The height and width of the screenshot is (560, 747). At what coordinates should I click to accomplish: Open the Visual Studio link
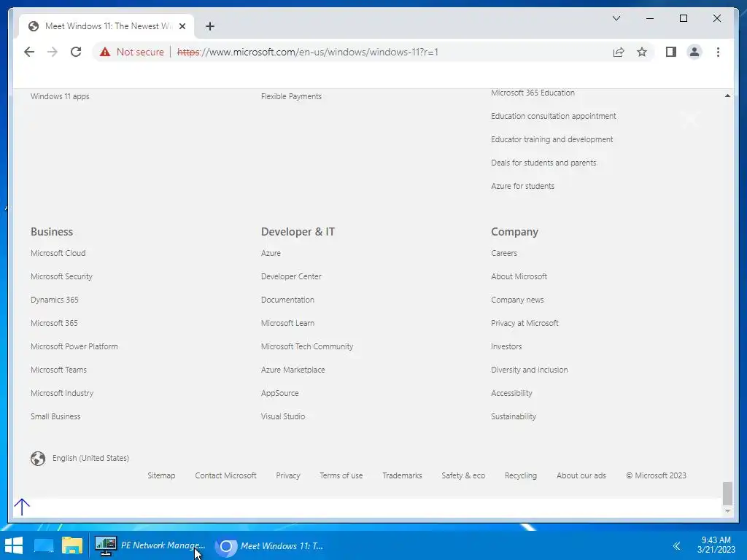pyautogui.click(x=283, y=416)
